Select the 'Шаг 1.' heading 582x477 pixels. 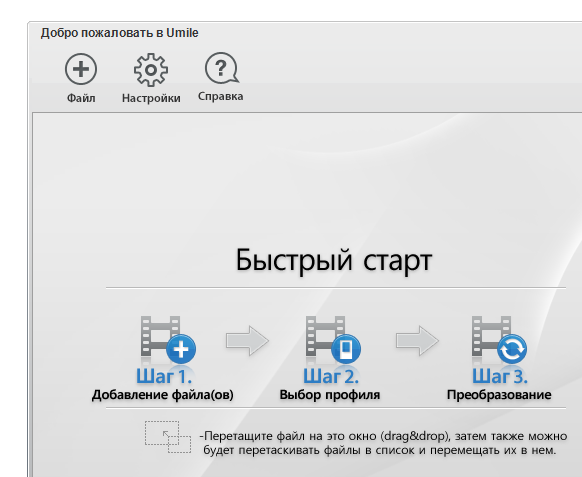(x=164, y=376)
